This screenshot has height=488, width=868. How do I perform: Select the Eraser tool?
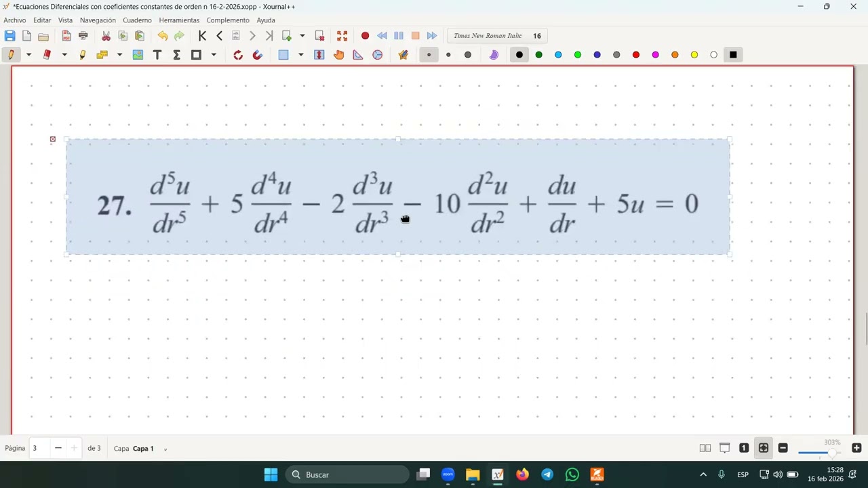point(47,55)
